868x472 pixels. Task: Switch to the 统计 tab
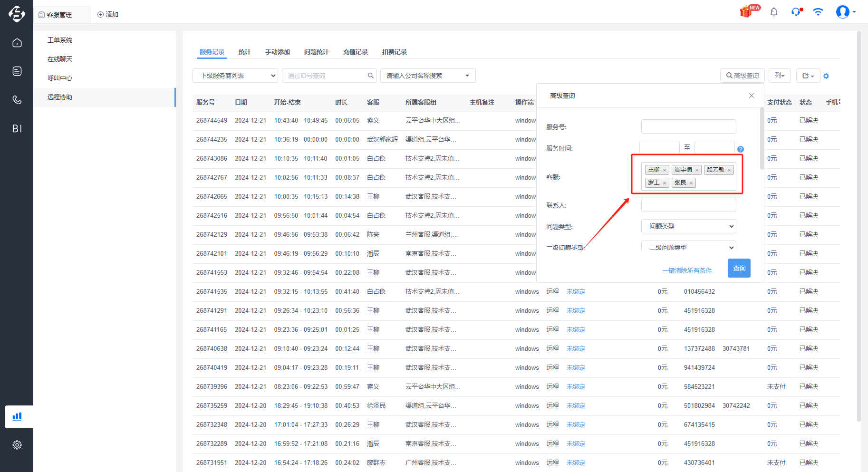pyautogui.click(x=245, y=52)
